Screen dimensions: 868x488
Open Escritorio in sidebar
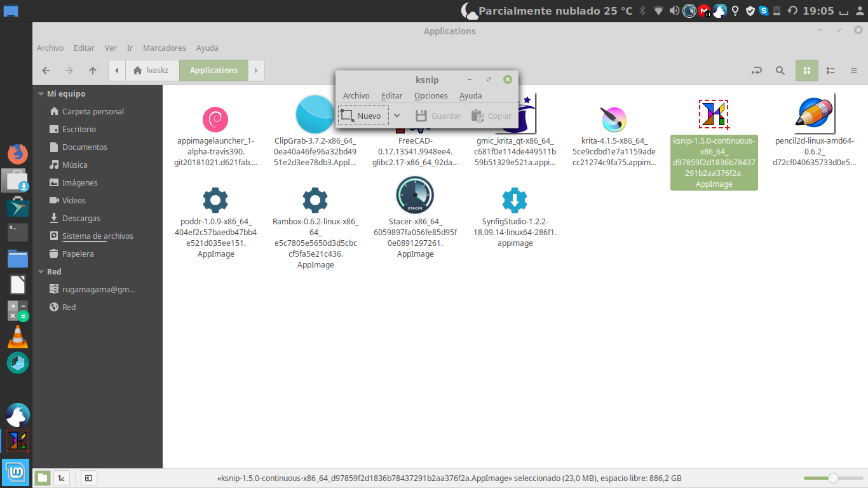(x=79, y=129)
